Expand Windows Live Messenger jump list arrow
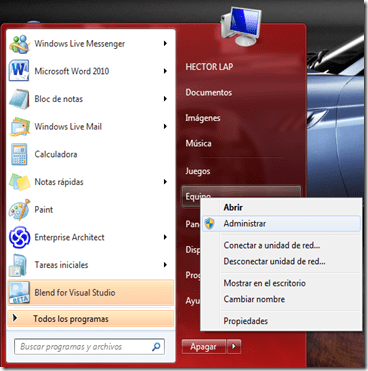This screenshot has width=368, height=371. (x=165, y=43)
